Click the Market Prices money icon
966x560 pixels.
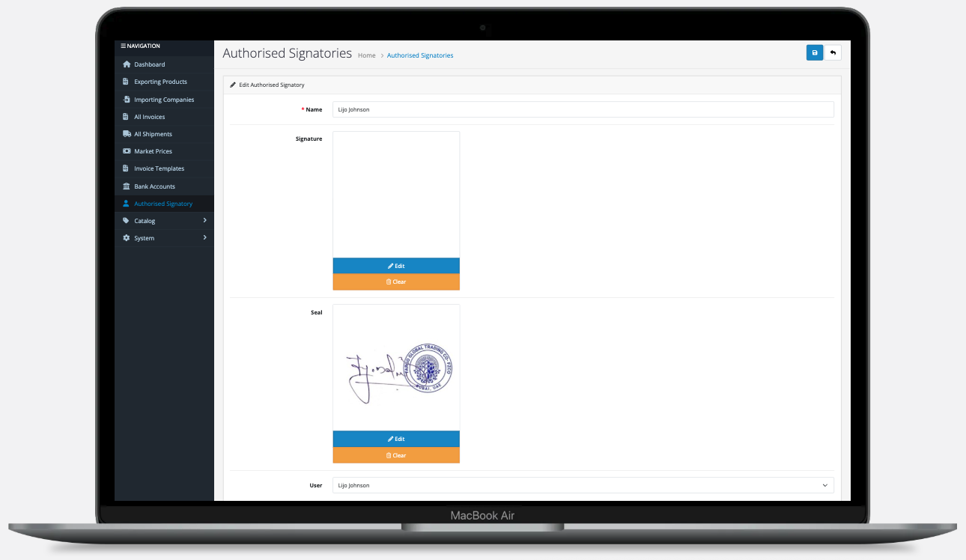[127, 151]
